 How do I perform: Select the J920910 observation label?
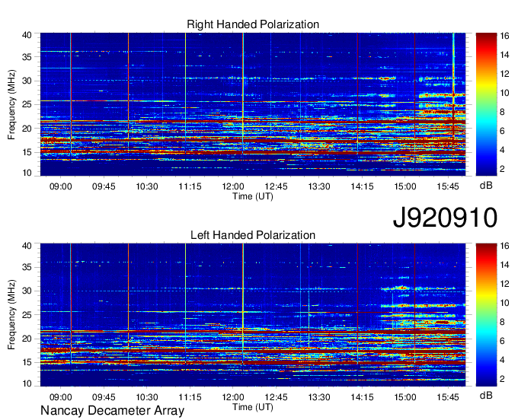445,218
